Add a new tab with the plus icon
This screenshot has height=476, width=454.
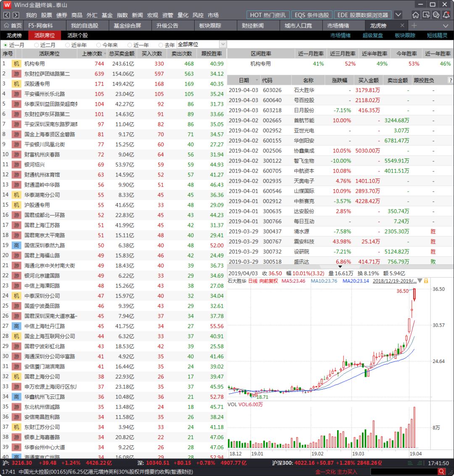414,26
